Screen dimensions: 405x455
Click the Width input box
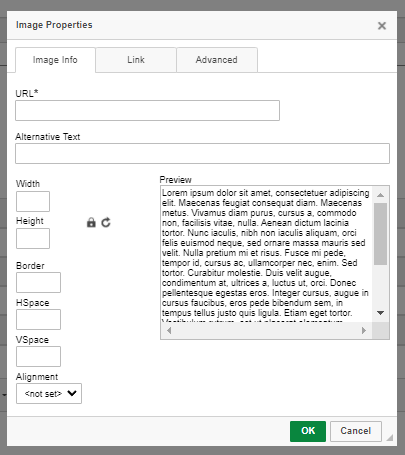(33, 201)
